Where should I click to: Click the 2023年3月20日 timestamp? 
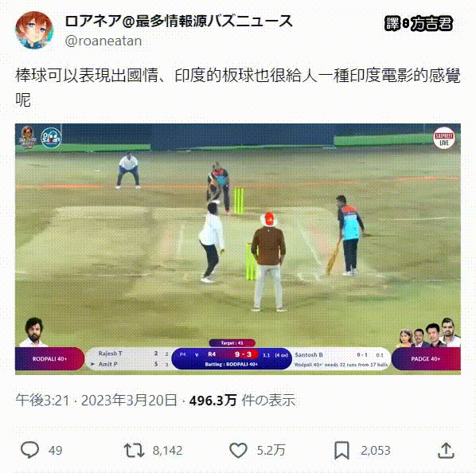pyautogui.click(x=129, y=400)
